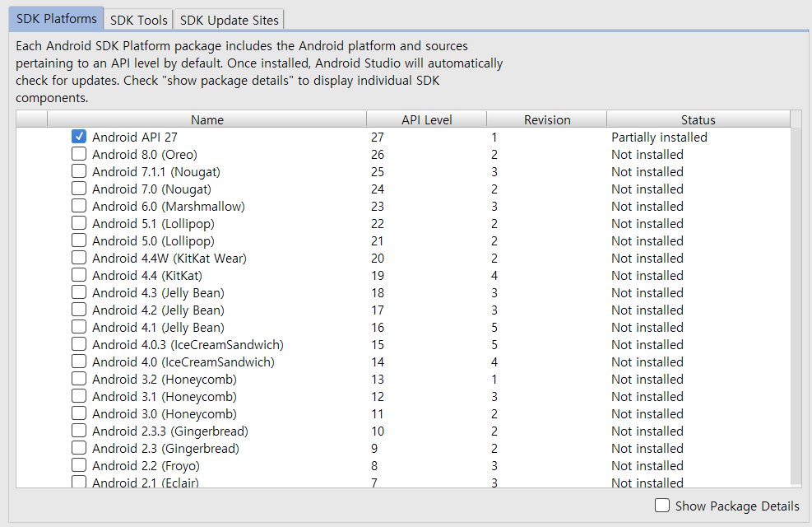The height and width of the screenshot is (527, 812).
Task: Enable Android 4.3 (Jelly Bean) checkbox
Action: click(79, 292)
